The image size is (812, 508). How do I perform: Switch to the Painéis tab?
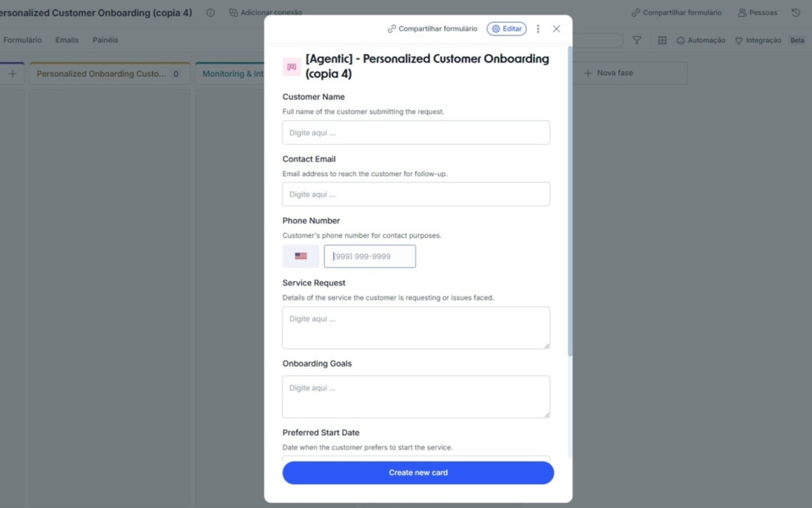click(105, 39)
